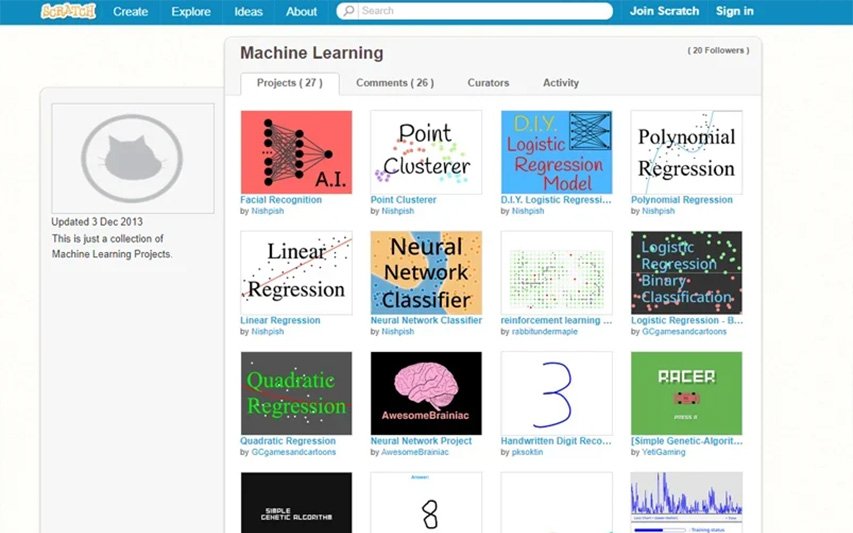
Task: Open the handwritten 8 thumbnail
Action: coord(426,503)
